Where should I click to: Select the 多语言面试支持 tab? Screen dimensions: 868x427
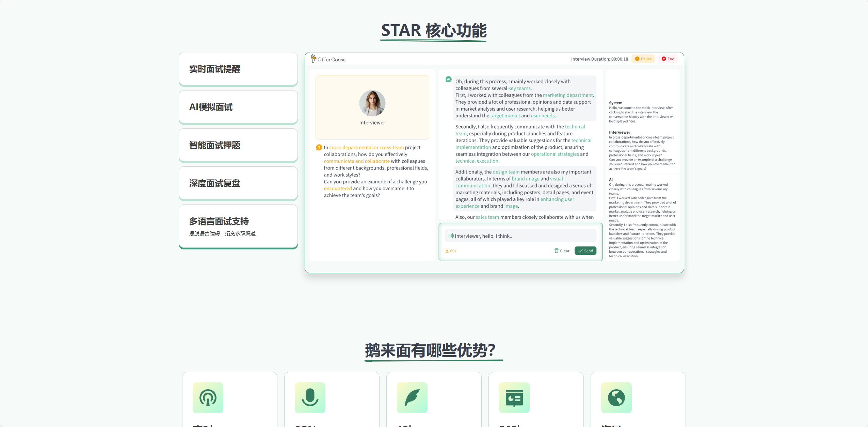point(238,227)
